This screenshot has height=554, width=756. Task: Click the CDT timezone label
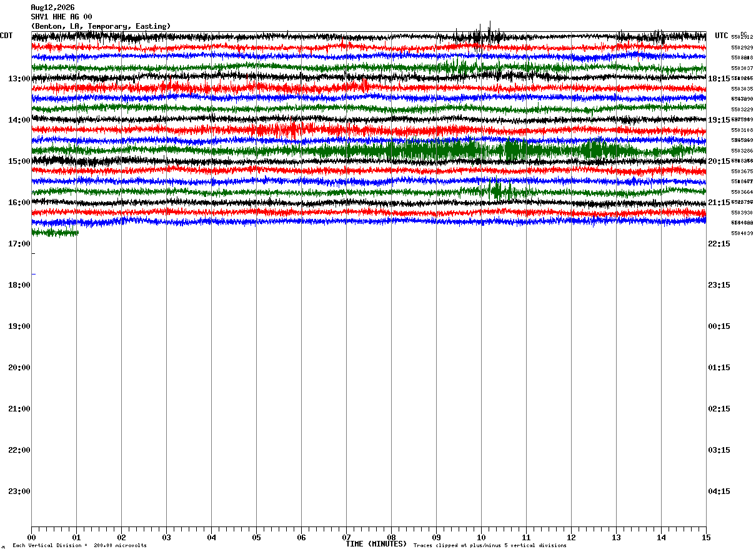6,36
